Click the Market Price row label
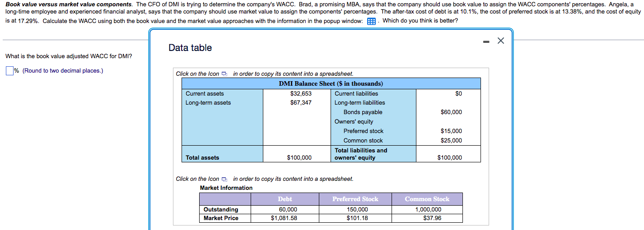644x230 pixels. (221, 218)
